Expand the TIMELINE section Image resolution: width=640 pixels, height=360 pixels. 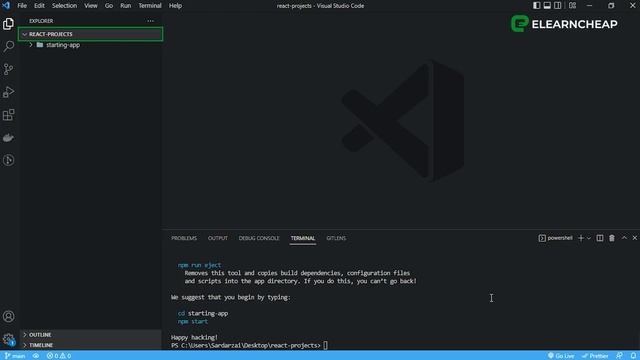point(91,345)
